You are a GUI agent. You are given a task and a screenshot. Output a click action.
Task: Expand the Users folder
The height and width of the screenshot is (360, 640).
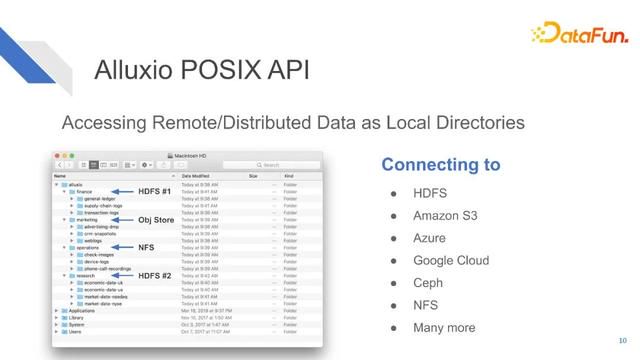[x=57, y=331]
